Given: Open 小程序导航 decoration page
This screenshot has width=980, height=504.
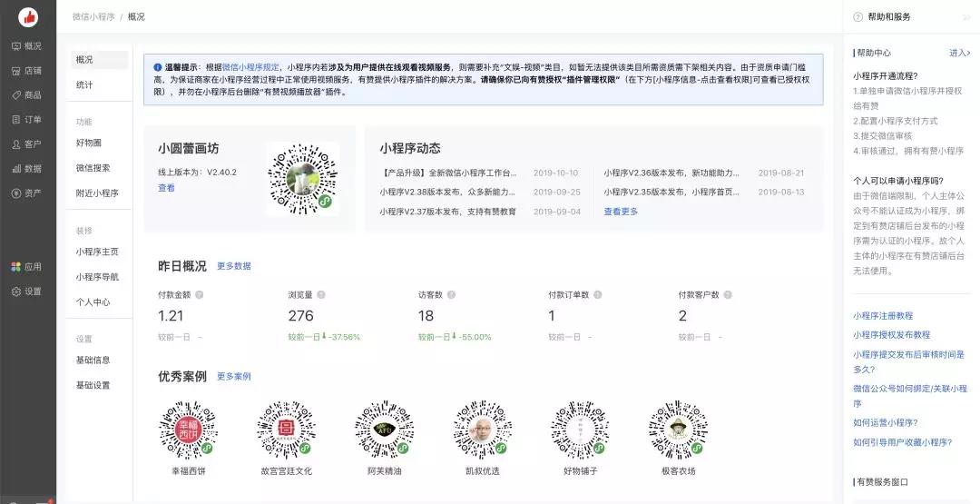Looking at the screenshot, I should [97, 277].
